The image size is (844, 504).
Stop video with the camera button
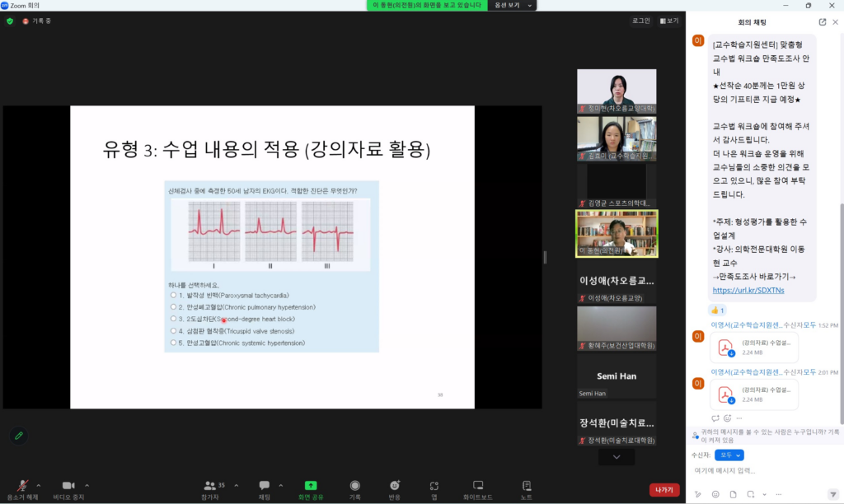pos(68,486)
